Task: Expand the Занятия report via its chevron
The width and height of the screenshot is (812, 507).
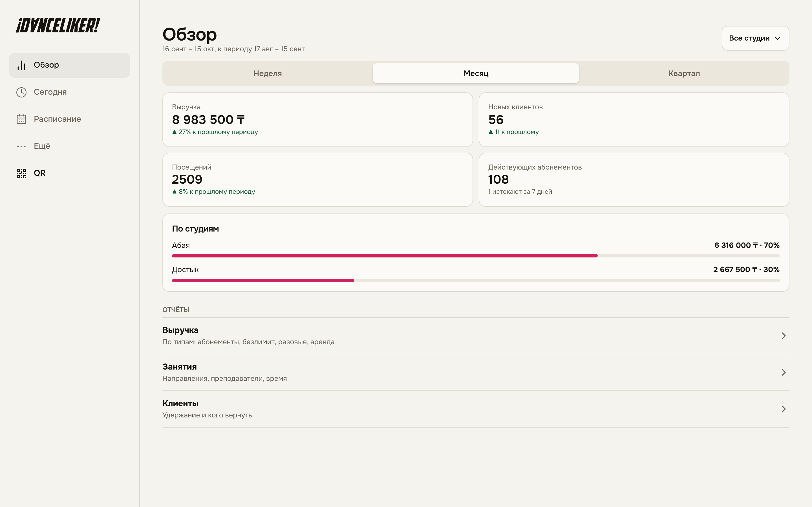Action: 784,372
